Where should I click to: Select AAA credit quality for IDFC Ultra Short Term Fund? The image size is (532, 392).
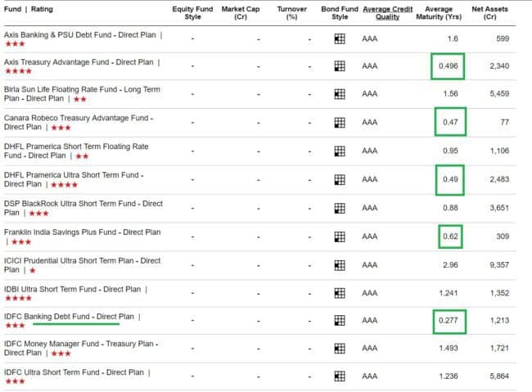369,376
